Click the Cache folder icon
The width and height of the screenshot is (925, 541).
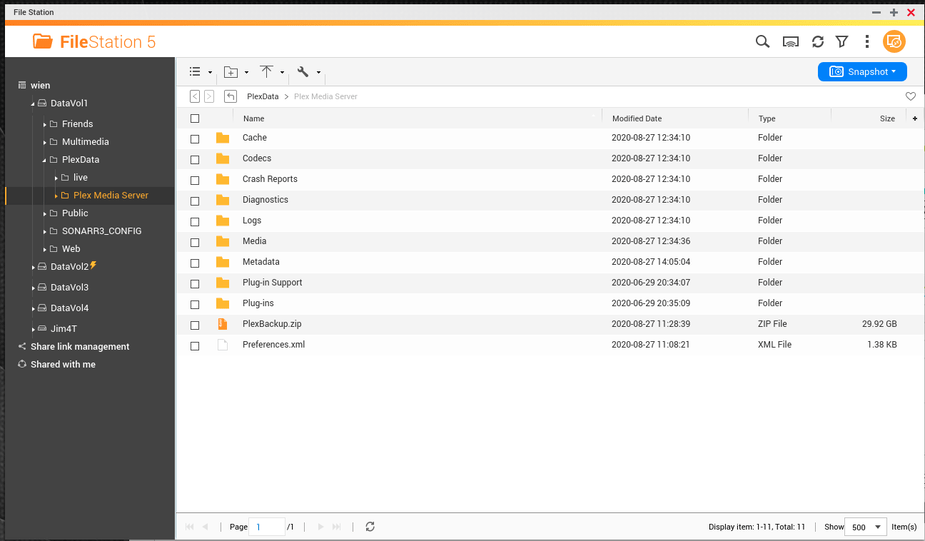[x=222, y=138]
